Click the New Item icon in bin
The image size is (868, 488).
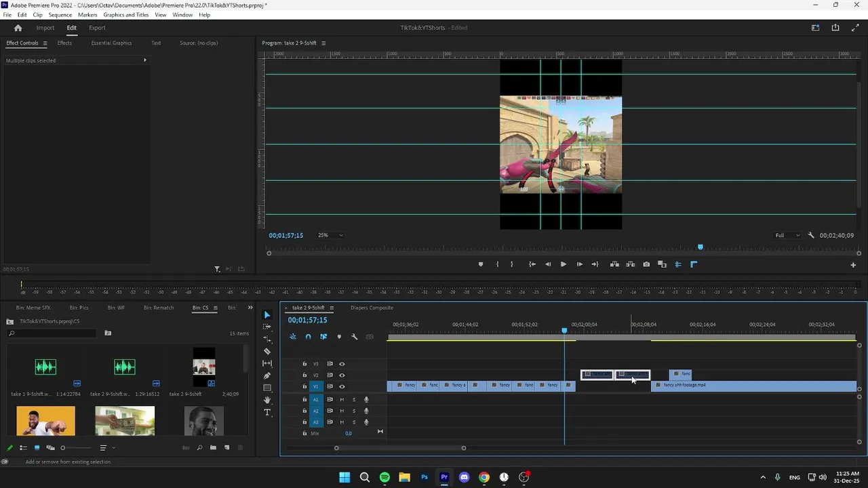point(226,448)
